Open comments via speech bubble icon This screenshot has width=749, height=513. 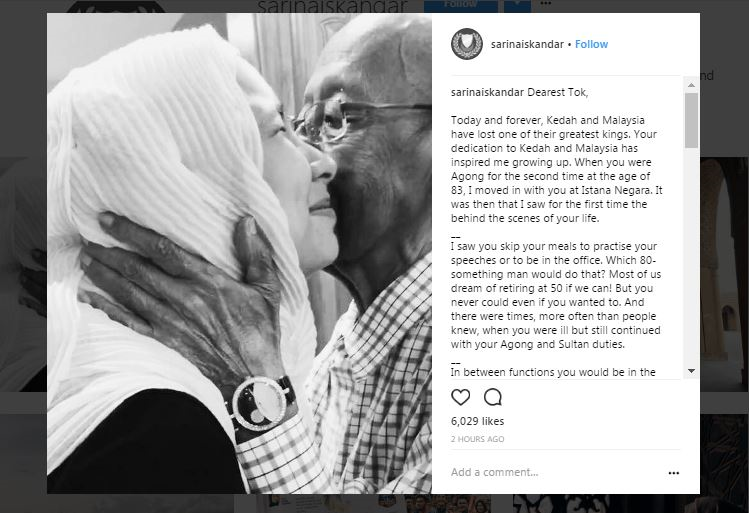pyautogui.click(x=492, y=397)
